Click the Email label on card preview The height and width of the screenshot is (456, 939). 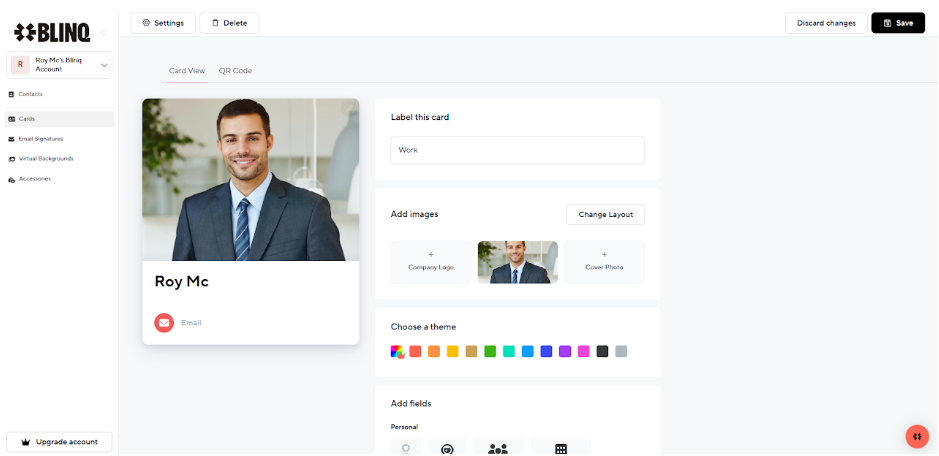click(191, 322)
